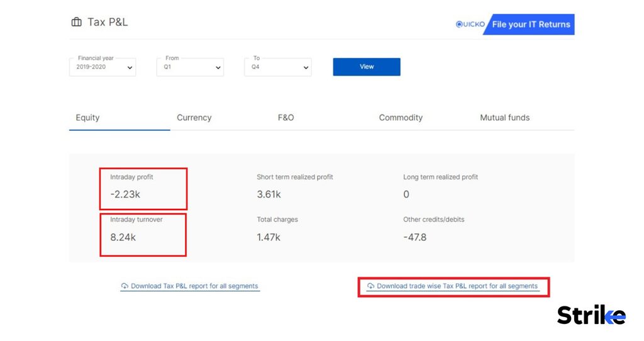Click Short term realized profit value 3.61k
Image resolution: width=644 pixels, height=341 pixels.
point(269,194)
